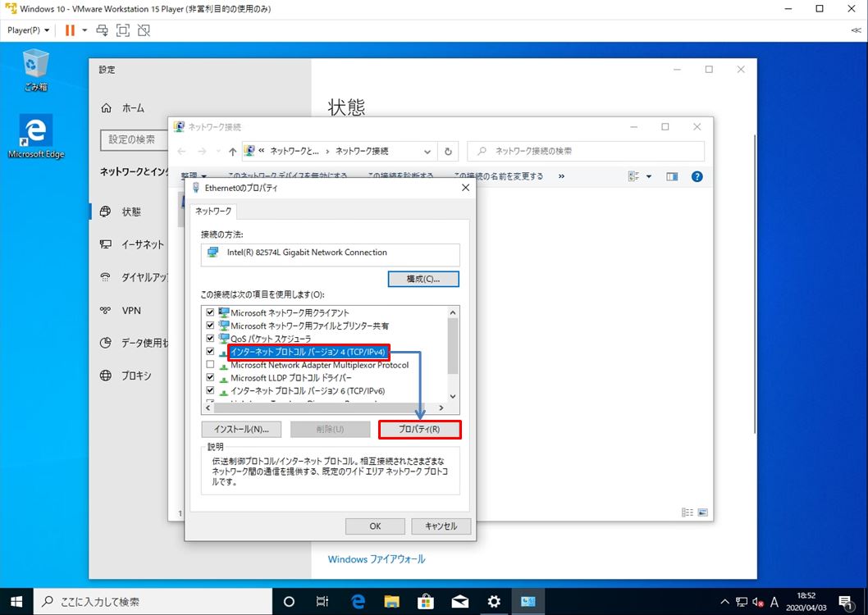Image resolution: width=868 pixels, height=615 pixels.
Task: Launch Edge from the taskbar
Action: point(359,601)
